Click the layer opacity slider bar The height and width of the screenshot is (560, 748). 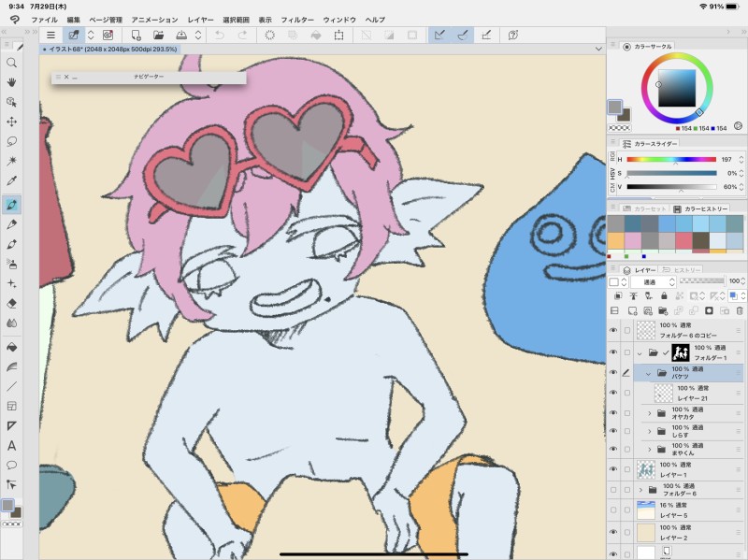tap(702, 281)
